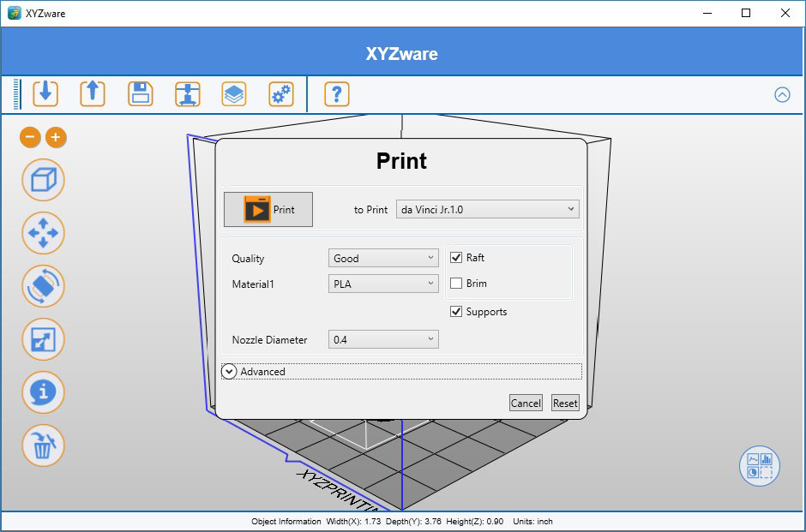The width and height of the screenshot is (806, 532).
Task: Enable the Brim checkbox
Action: [x=456, y=283]
